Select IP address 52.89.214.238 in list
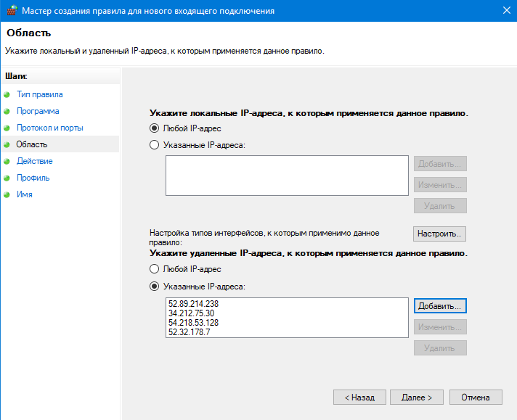Viewport: 517px width, 420px height. point(192,304)
